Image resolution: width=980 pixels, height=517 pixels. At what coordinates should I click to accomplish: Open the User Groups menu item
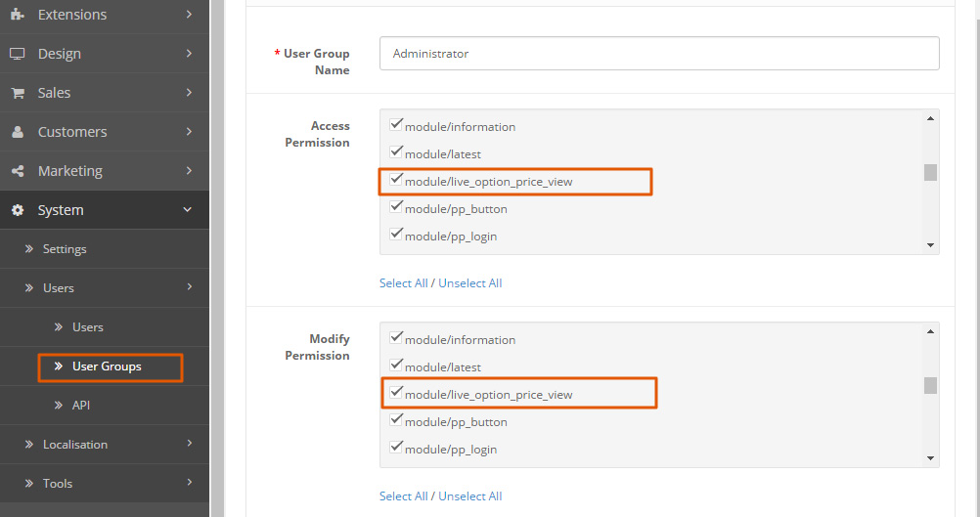coord(107,366)
